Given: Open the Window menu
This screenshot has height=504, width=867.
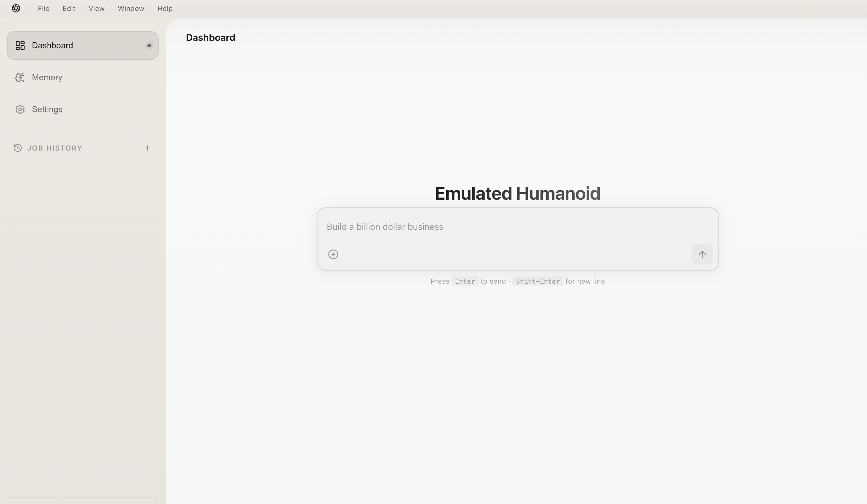Looking at the screenshot, I should tap(131, 8).
